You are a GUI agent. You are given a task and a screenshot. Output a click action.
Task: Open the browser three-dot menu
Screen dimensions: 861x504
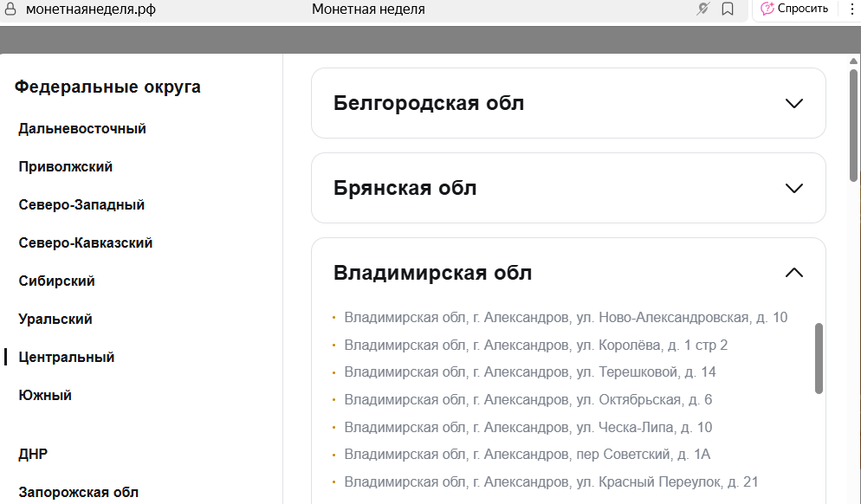(x=851, y=10)
